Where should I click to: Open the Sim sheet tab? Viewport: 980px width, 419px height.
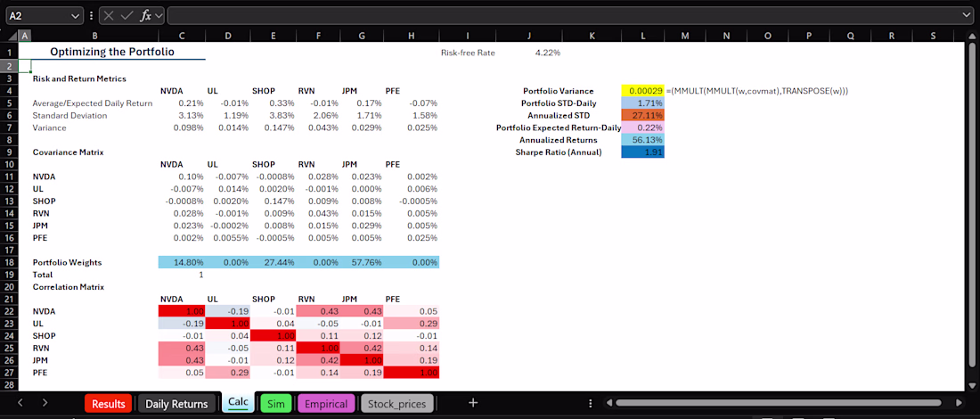pos(275,404)
